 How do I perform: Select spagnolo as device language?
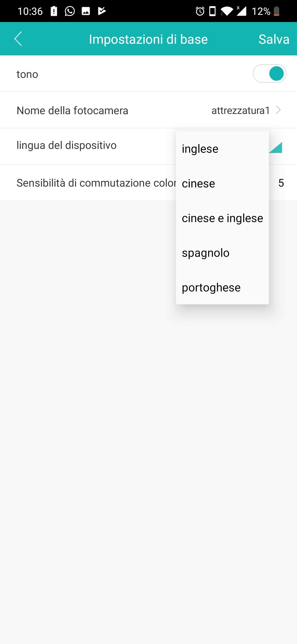[x=206, y=253]
